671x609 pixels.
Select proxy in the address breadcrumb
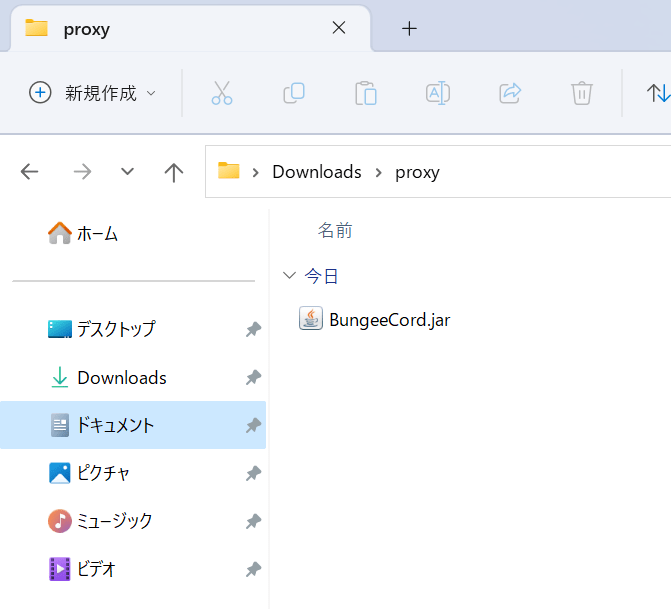(417, 172)
